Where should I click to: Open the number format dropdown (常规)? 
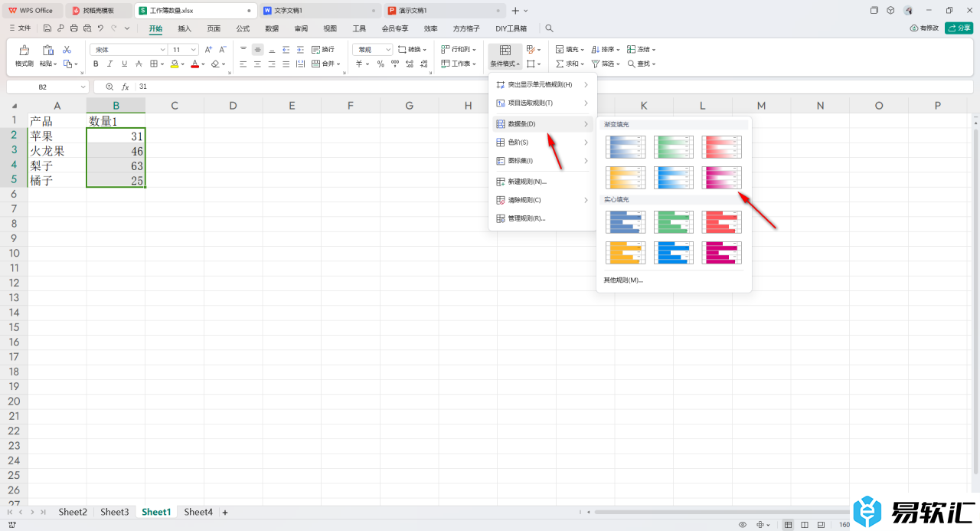[x=388, y=49]
